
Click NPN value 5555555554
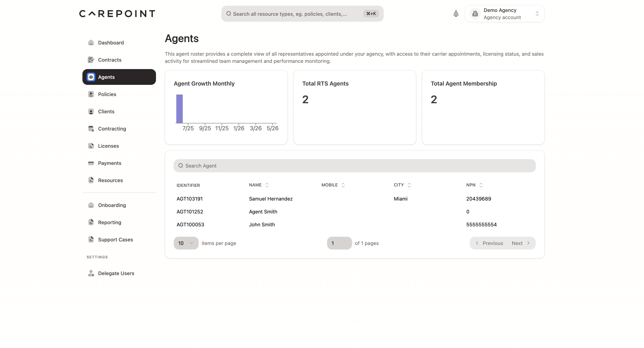[481, 225]
